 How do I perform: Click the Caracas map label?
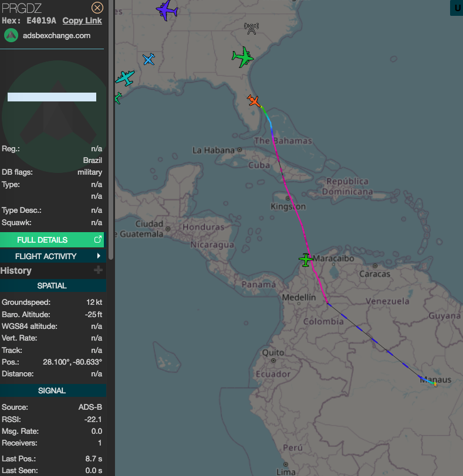click(374, 274)
